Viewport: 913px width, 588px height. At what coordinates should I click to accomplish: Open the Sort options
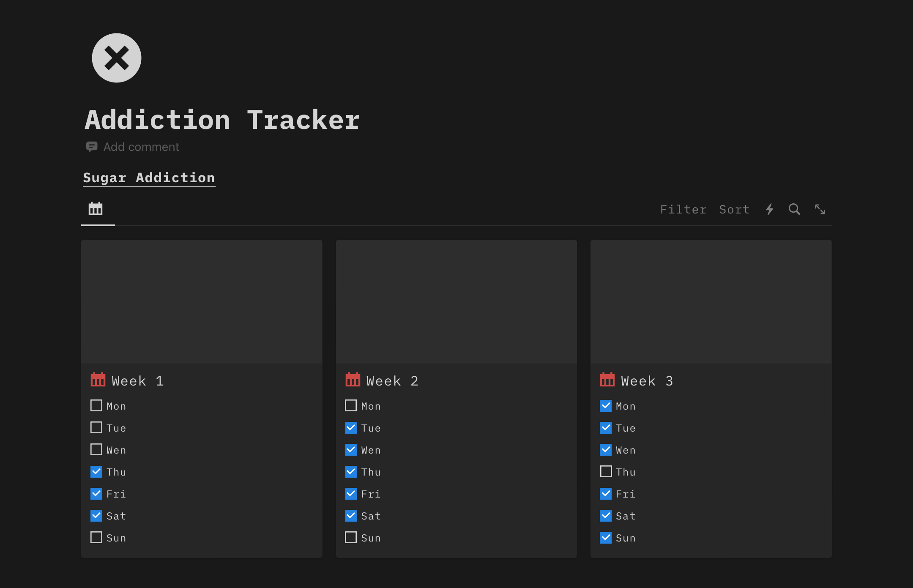pyautogui.click(x=734, y=209)
